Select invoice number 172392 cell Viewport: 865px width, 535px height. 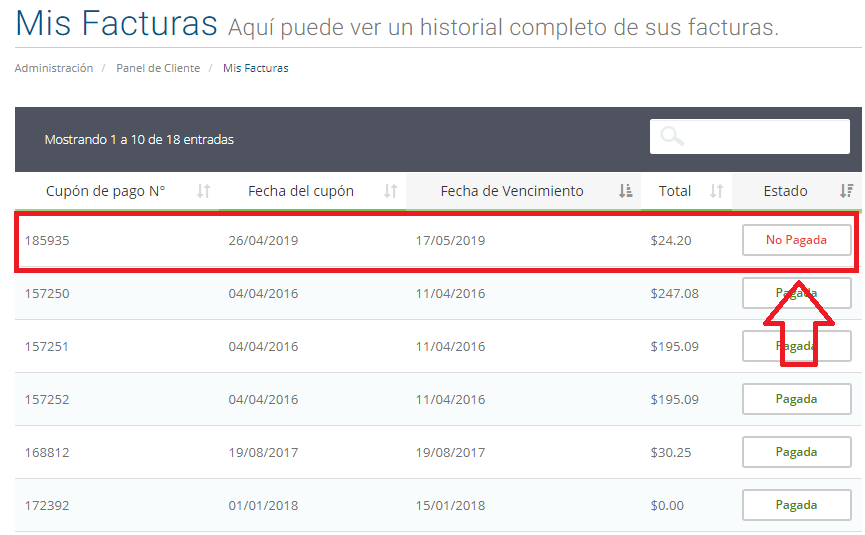point(47,505)
